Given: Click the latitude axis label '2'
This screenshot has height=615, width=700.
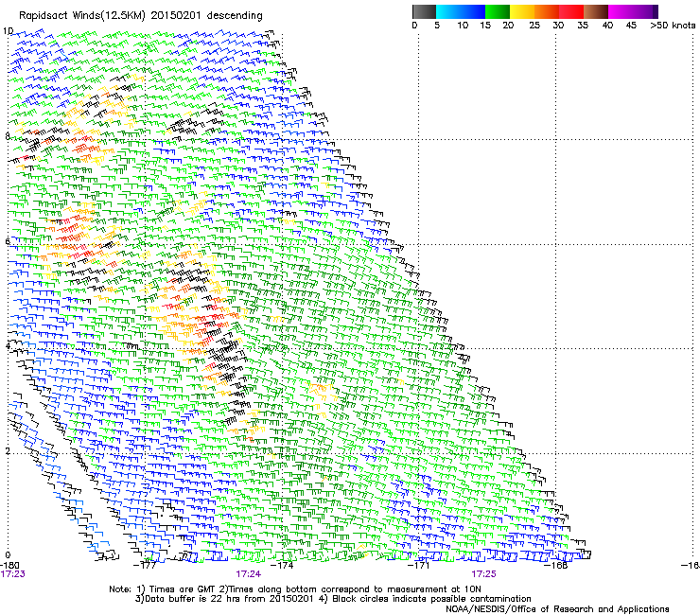Looking at the screenshot, I should (8, 450).
